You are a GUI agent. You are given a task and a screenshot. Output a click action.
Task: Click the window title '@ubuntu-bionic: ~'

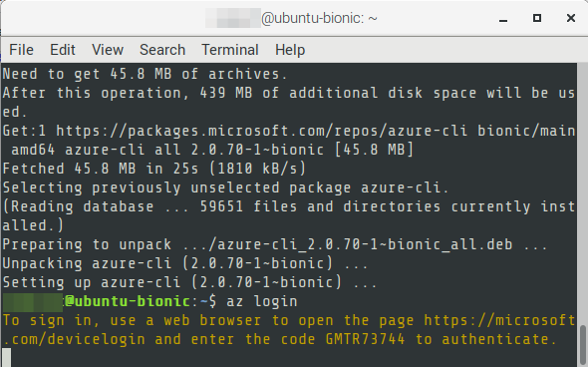[x=319, y=18]
